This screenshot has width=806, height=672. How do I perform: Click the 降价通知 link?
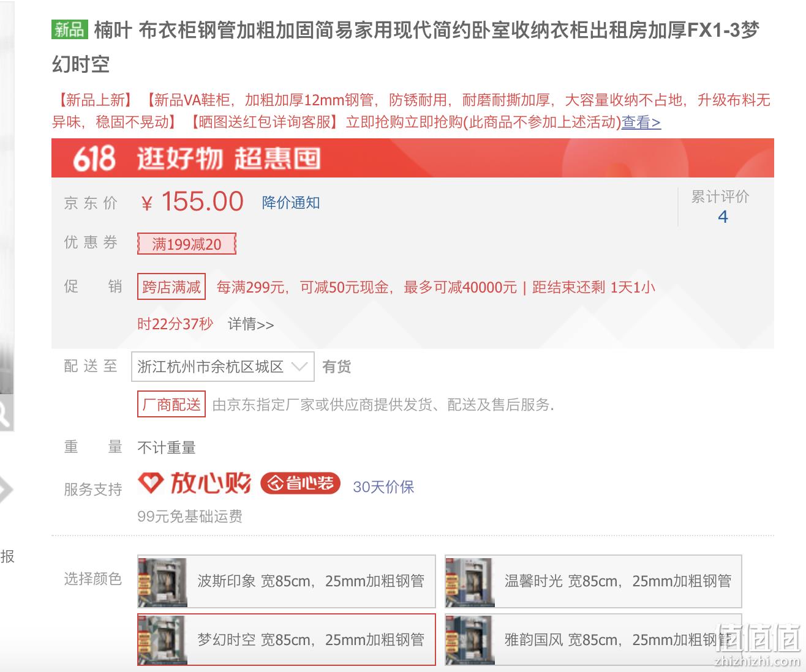point(291,203)
